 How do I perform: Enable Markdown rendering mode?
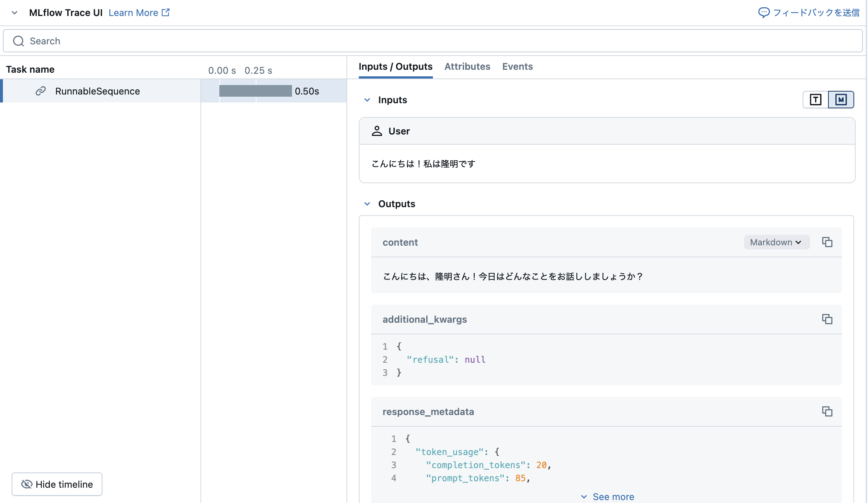[x=841, y=99]
